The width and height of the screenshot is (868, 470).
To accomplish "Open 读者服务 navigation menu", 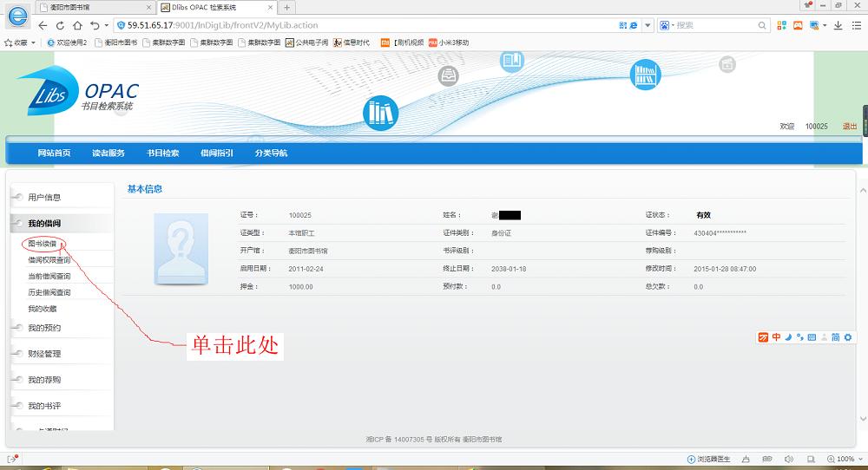I will coord(108,153).
